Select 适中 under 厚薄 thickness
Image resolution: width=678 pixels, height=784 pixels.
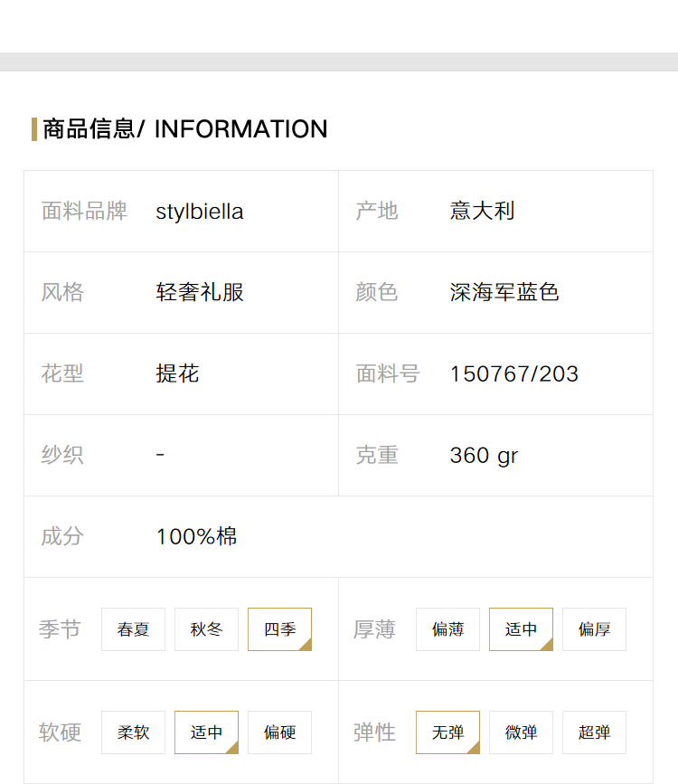coord(521,629)
